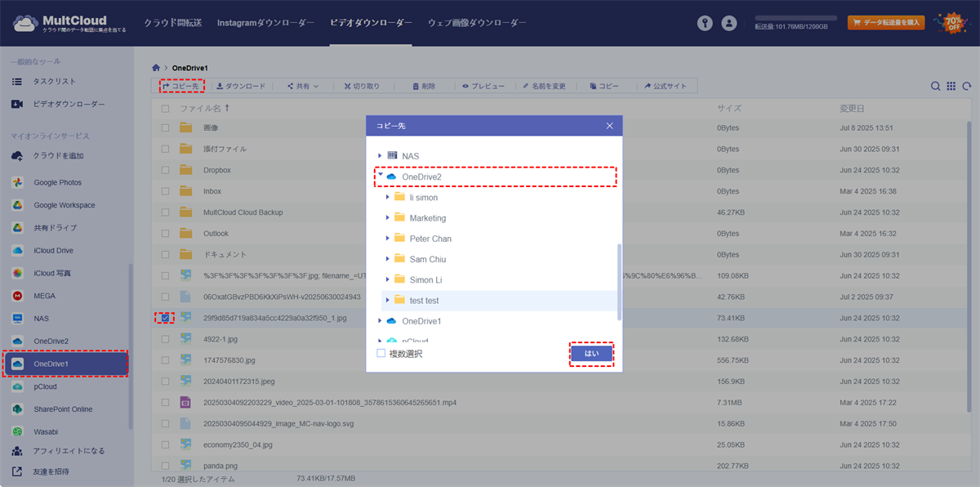The height and width of the screenshot is (487, 980).
Task: Close the コピー先 dialog
Action: [x=609, y=126]
